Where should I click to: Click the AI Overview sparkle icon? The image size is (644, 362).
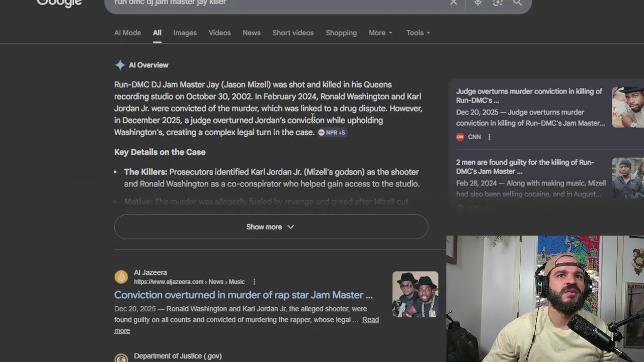(x=120, y=65)
